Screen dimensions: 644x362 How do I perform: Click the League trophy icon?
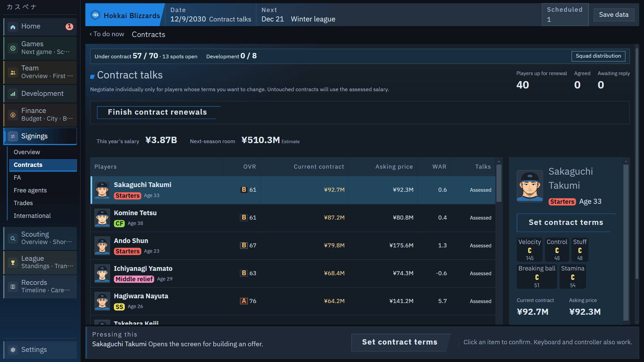(13, 262)
